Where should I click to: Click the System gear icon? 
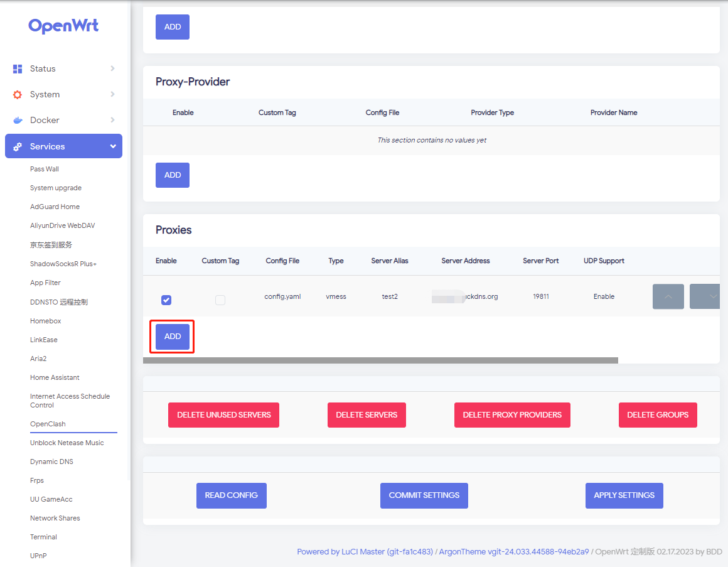[18, 95]
